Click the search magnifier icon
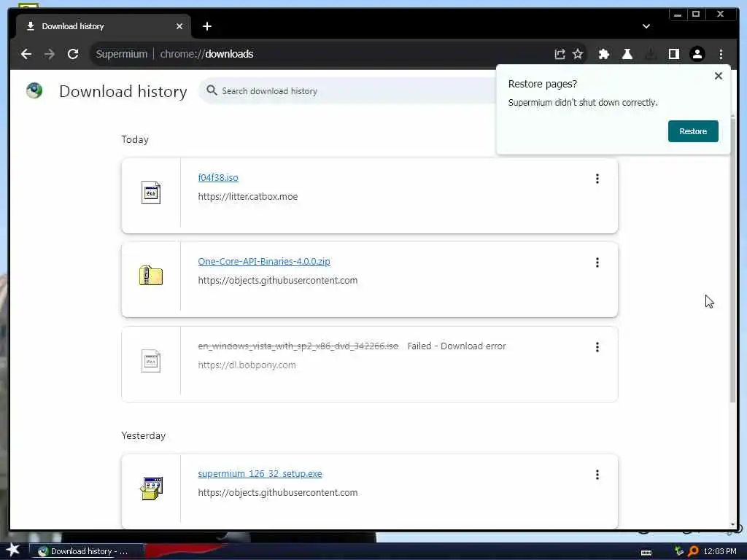This screenshot has height=560, width=747. (x=212, y=90)
